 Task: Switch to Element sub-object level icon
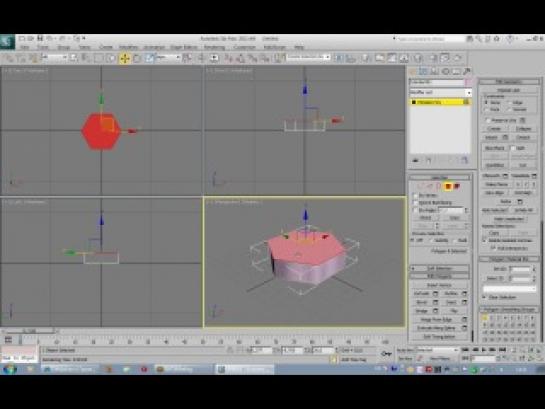457,187
